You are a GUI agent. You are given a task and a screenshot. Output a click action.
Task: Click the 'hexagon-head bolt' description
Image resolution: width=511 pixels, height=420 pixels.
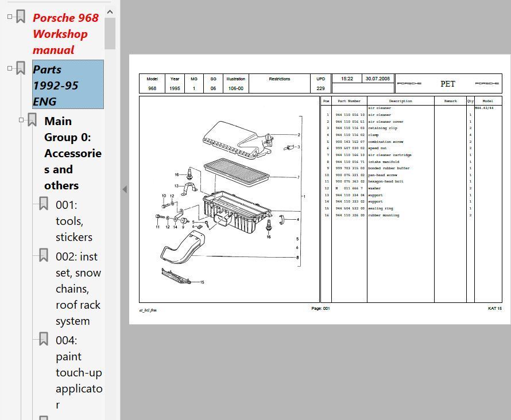pos(385,181)
